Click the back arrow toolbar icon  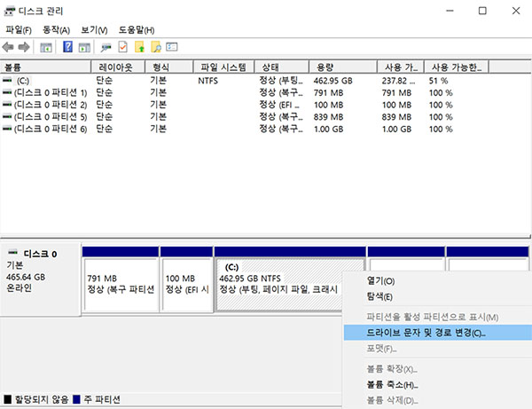(x=9, y=47)
